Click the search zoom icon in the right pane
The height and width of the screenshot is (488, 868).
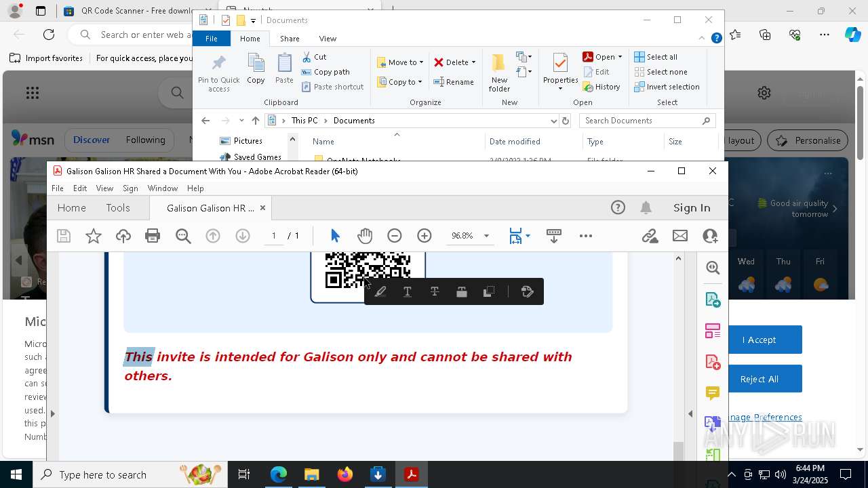713,268
